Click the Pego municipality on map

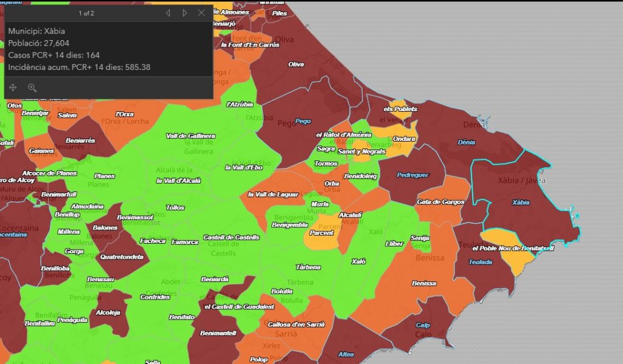pos(302,121)
